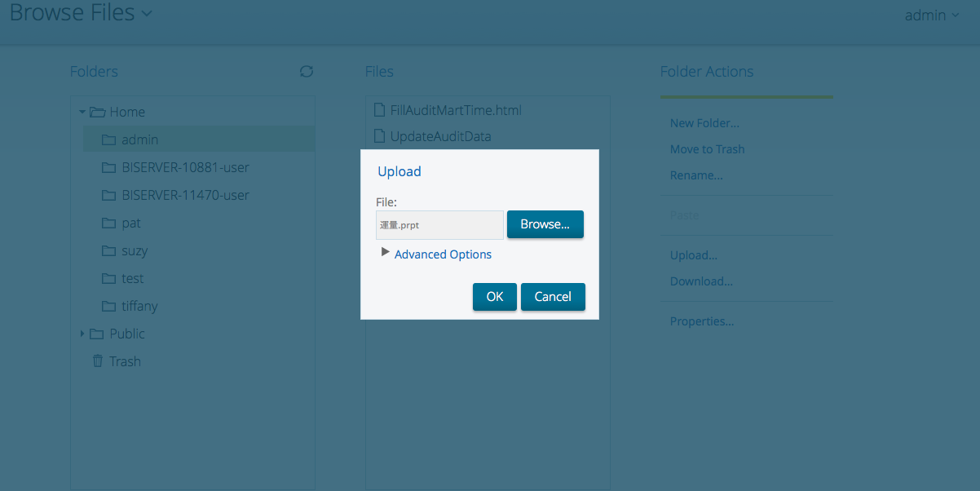Viewport: 980px width, 491px height.
Task: Click the BISERVER-10881-user folder icon
Action: tap(109, 168)
